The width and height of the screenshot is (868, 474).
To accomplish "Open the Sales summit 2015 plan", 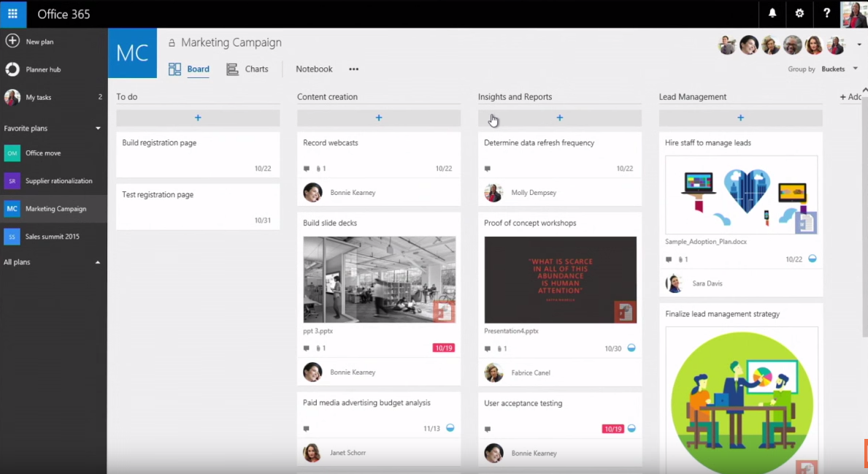I will (53, 237).
